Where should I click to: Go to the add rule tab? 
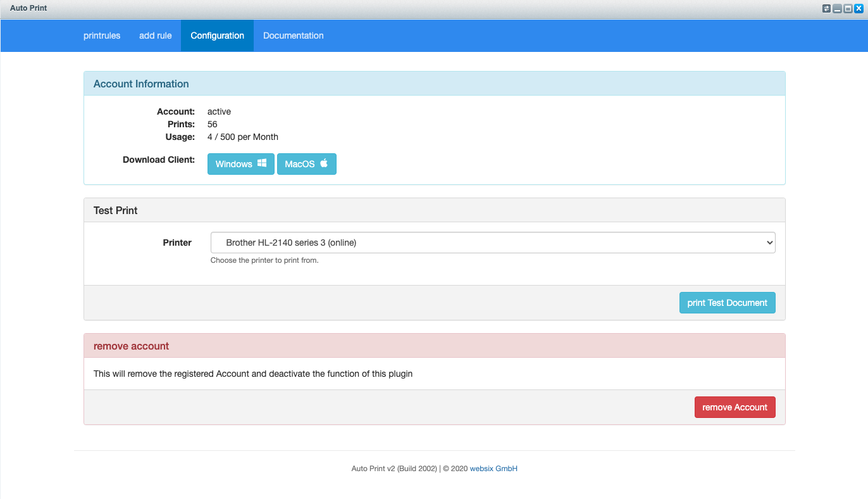(x=156, y=35)
